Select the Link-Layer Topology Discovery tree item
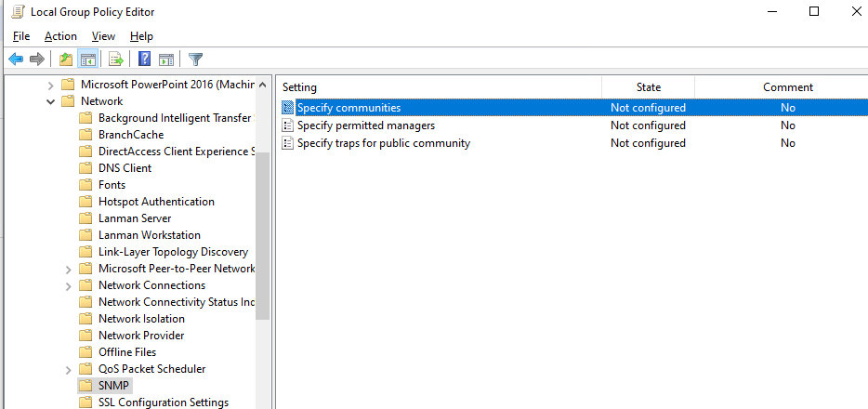The width and height of the screenshot is (868, 409). pos(173,251)
